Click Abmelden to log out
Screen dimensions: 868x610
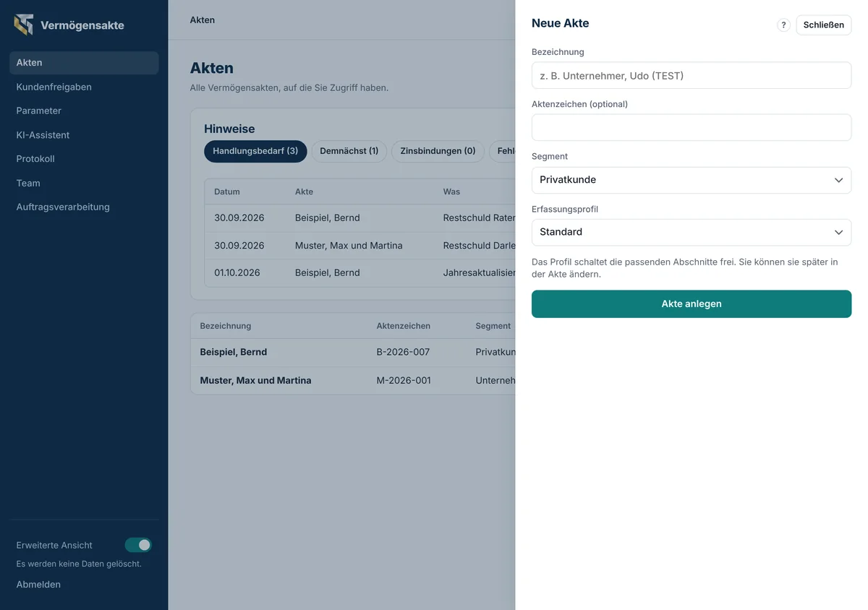38,584
